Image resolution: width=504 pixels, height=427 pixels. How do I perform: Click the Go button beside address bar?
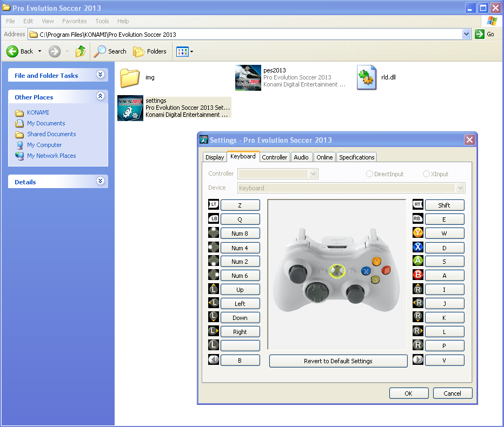point(485,34)
